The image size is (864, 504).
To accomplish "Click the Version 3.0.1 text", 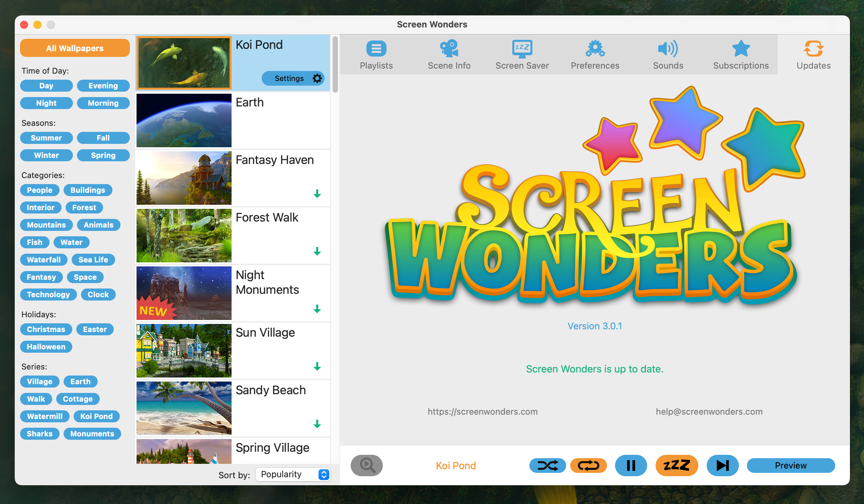I will click(595, 326).
